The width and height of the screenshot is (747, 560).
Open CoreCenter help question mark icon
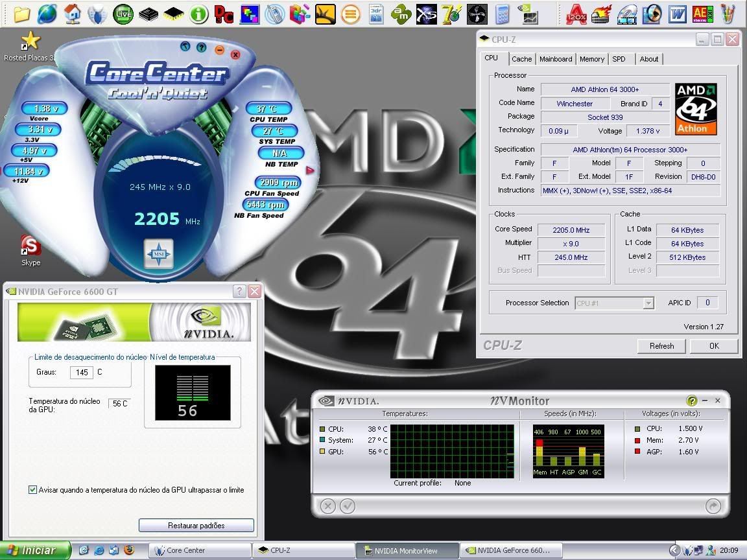coord(202,47)
